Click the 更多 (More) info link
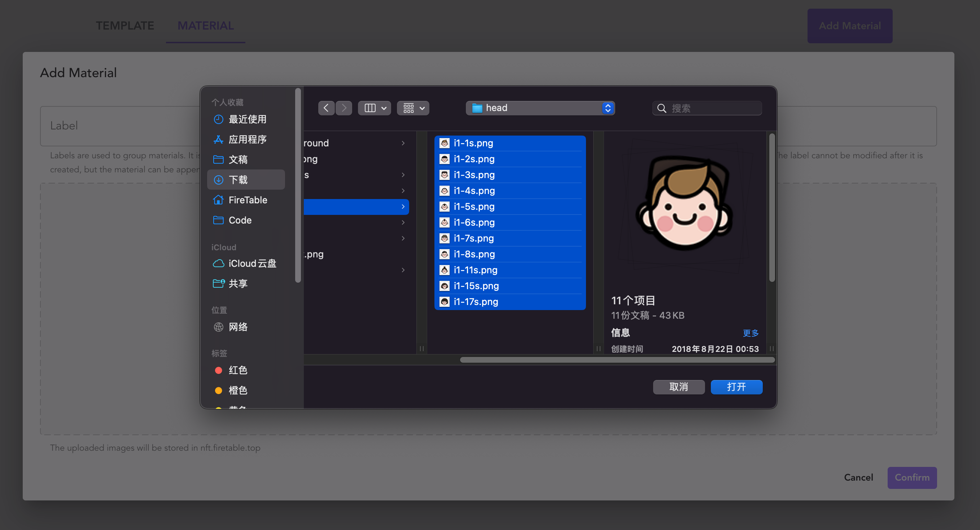The image size is (980, 530). [750, 333]
